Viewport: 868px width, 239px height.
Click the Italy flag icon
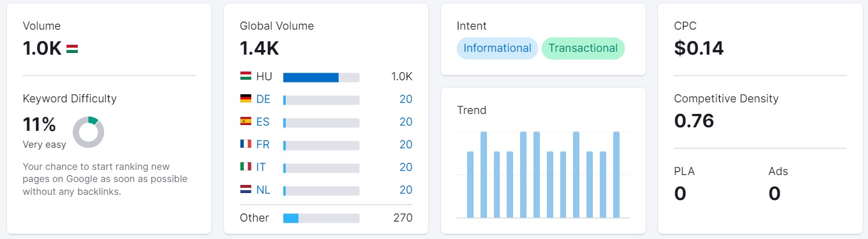246,167
